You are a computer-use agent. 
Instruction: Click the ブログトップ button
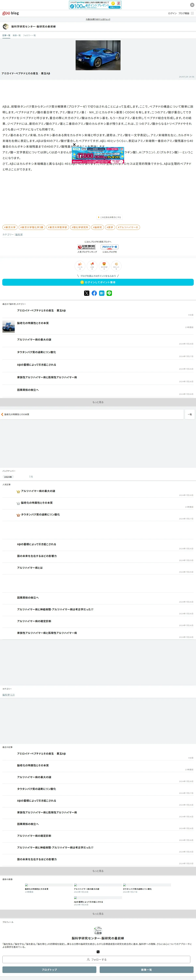[x=49, y=970]
